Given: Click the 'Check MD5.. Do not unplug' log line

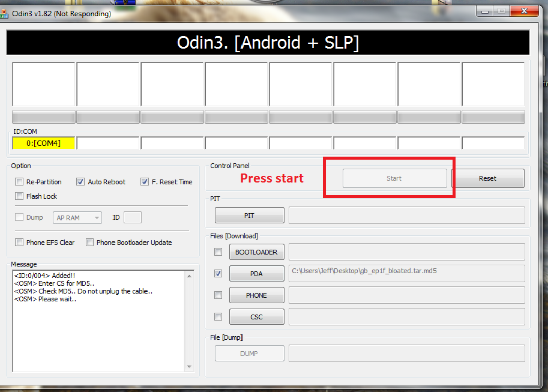Looking at the screenshot, I should pyautogui.click(x=83, y=291).
